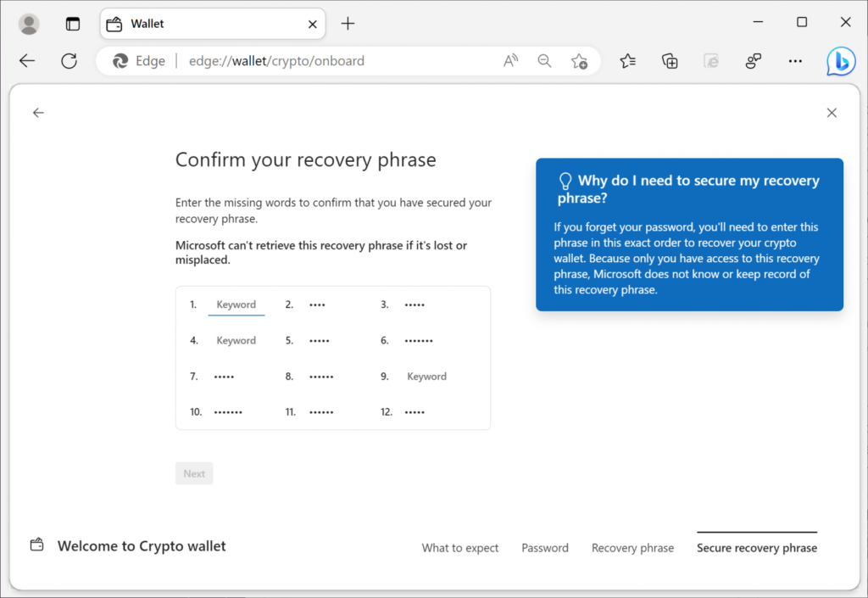Click the Next button
Viewport: 868px width, 598px height.
194,473
